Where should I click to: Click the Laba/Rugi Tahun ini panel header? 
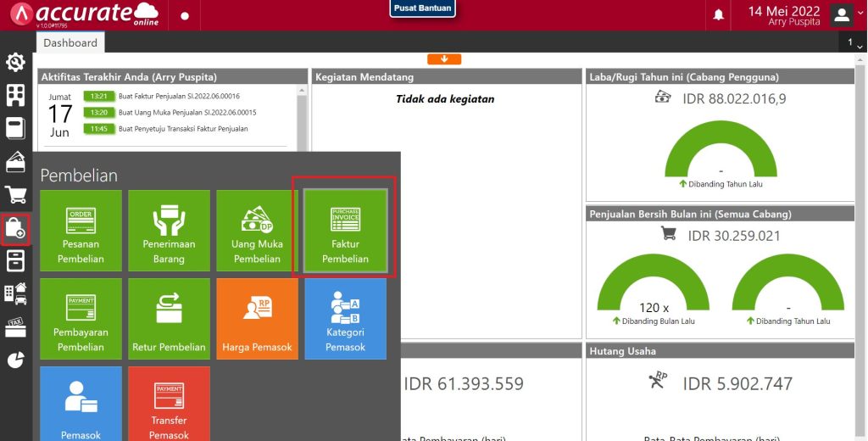(721, 77)
